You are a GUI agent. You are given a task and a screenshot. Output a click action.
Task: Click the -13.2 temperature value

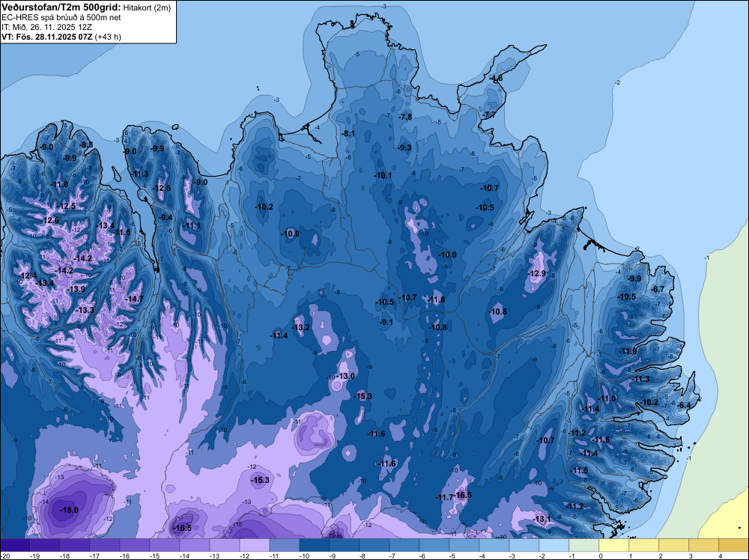[301, 327]
